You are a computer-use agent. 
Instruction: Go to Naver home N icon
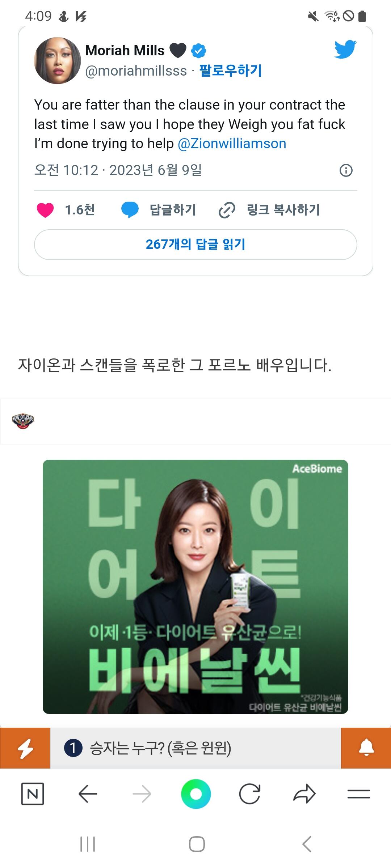tap(33, 794)
